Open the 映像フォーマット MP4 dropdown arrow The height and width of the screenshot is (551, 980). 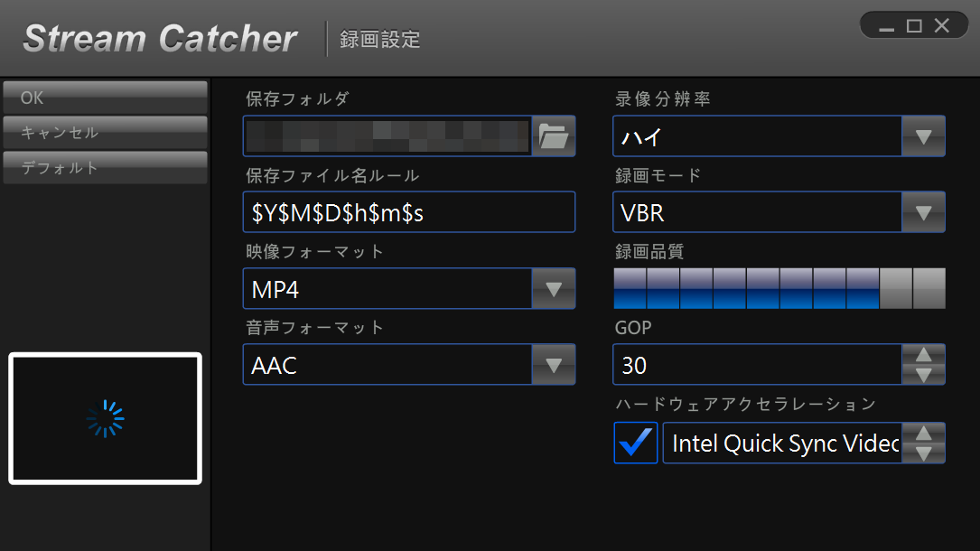click(553, 289)
